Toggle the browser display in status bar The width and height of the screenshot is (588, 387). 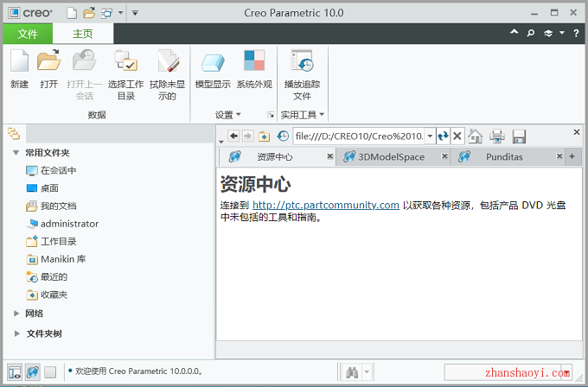pos(33,372)
